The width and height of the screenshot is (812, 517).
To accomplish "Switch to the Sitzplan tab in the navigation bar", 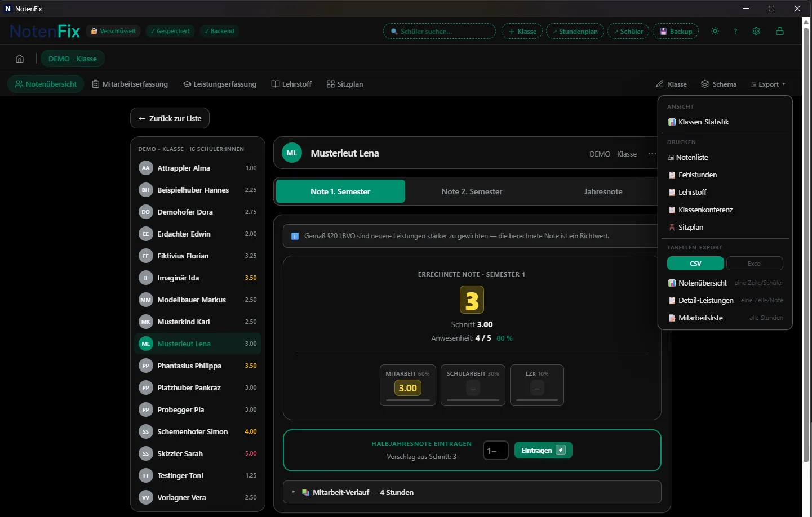I will click(345, 84).
